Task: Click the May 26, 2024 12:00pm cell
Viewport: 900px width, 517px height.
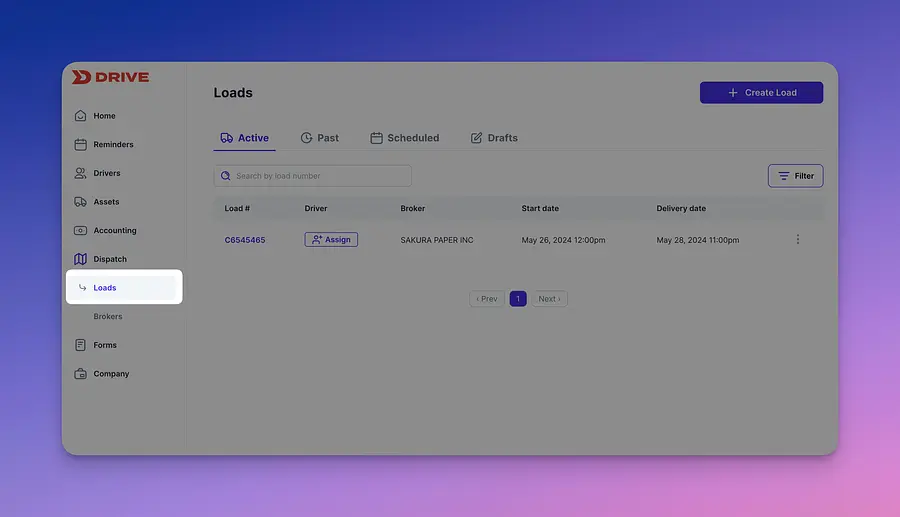Action: click(x=563, y=240)
